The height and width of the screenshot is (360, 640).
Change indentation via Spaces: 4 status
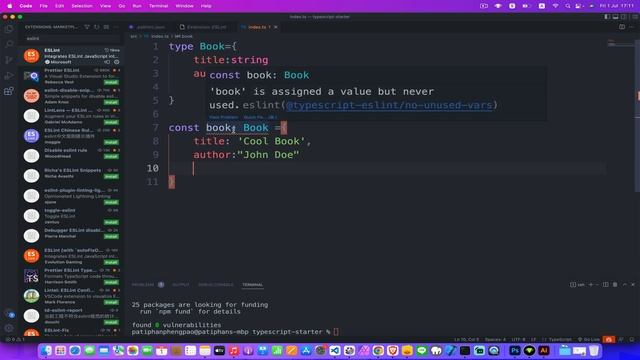[x=495, y=339]
